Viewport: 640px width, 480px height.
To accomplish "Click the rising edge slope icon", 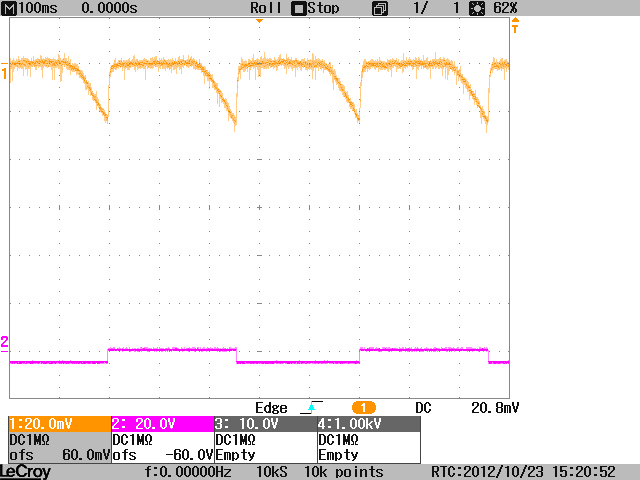I will pyautogui.click(x=311, y=407).
